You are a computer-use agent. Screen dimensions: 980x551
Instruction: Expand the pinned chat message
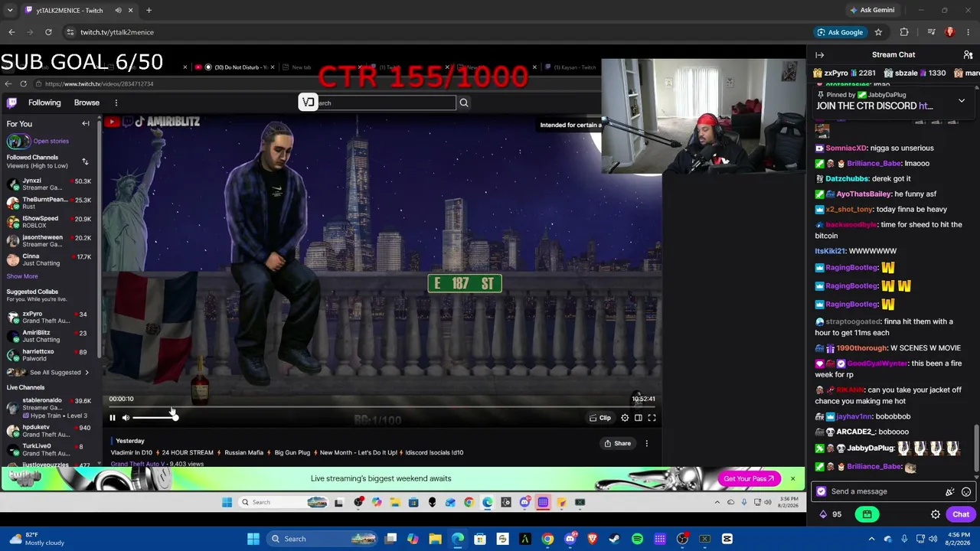coord(962,100)
